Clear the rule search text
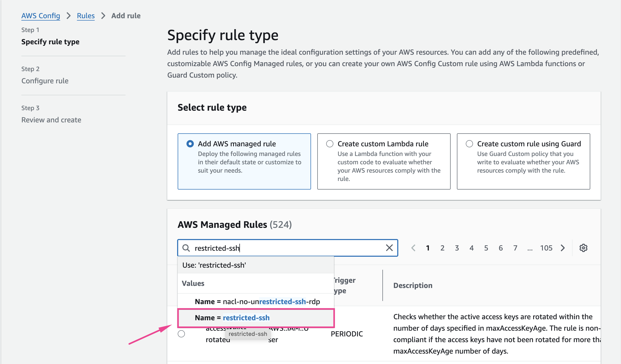The height and width of the screenshot is (364, 621). [389, 248]
